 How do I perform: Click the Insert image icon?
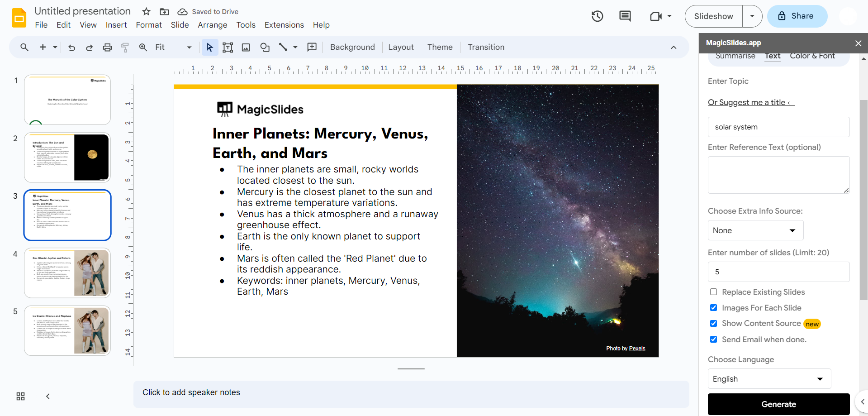[246, 47]
